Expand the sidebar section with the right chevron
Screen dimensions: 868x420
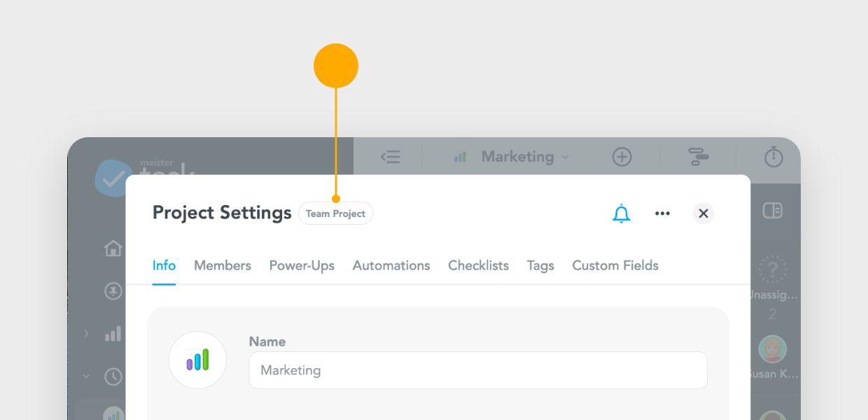(86, 334)
